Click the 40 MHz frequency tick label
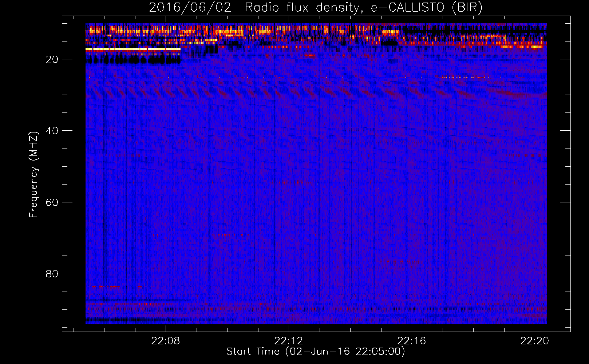Image resolution: width=589 pixels, height=364 pixels. pos(52,131)
